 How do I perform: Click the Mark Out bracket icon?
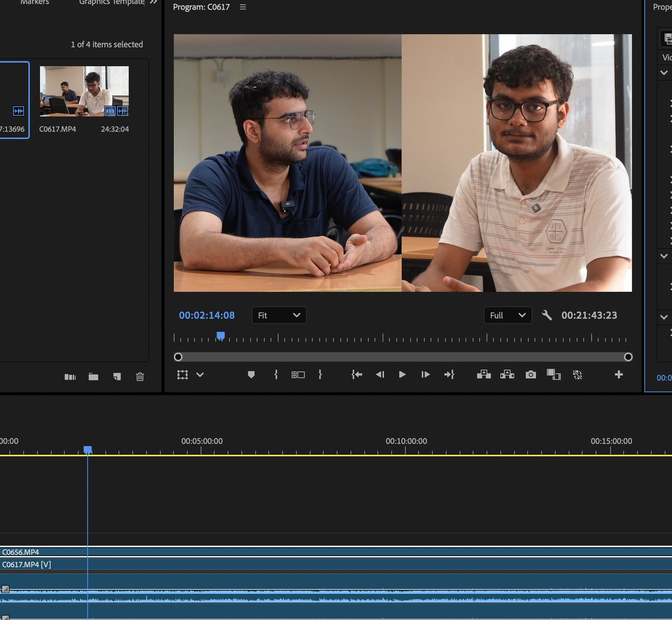click(320, 374)
